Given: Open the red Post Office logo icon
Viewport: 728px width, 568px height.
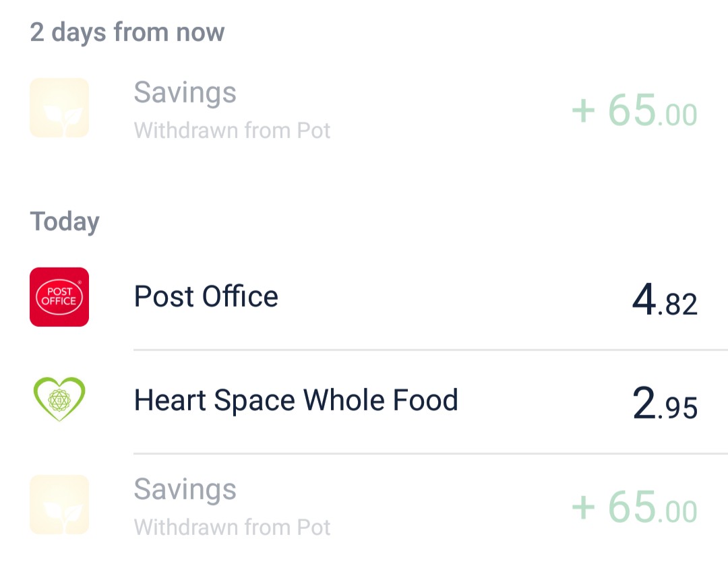Looking at the screenshot, I should click(x=59, y=297).
